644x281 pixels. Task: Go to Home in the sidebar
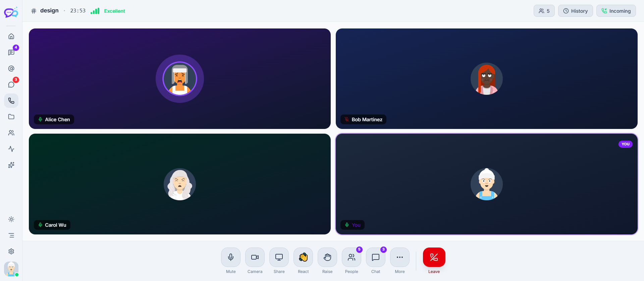[11, 36]
